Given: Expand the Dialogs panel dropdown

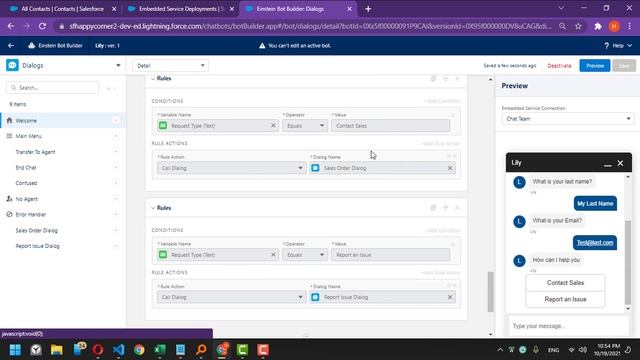Looking at the screenshot, I should [118, 65].
